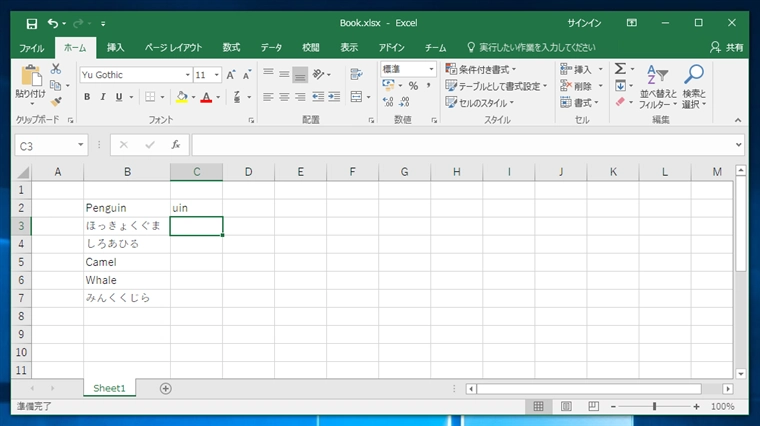
Task: Open 並べ替えとフィルター sort and filter
Action: point(658,87)
